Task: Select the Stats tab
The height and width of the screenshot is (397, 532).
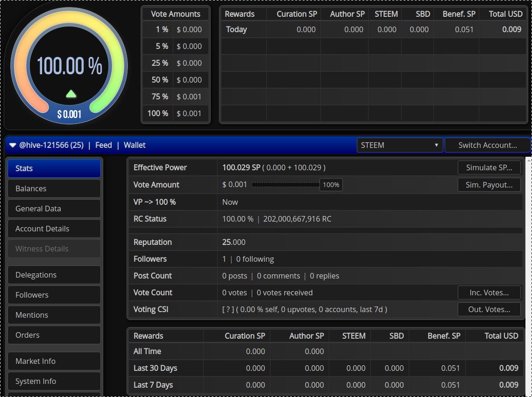Action: point(54,168)
